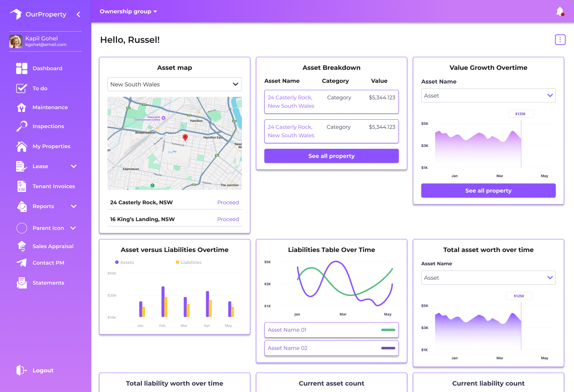Click the Asset Name 02 purple swatch
This screenshot has height=392, width=574.
click(388, 348)
